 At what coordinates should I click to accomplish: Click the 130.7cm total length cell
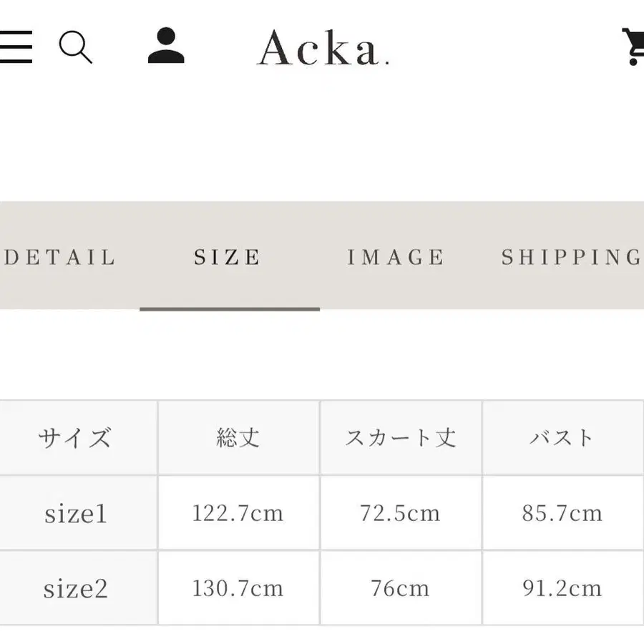click(x=238, y=588)
